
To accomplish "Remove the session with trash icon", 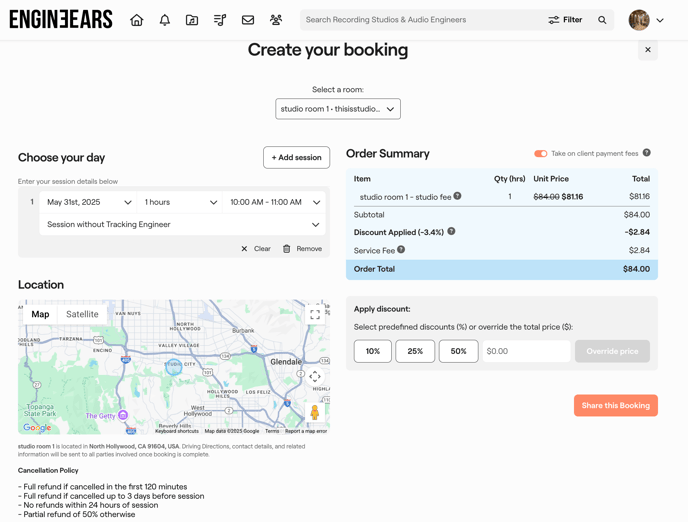I will point(302,249).
